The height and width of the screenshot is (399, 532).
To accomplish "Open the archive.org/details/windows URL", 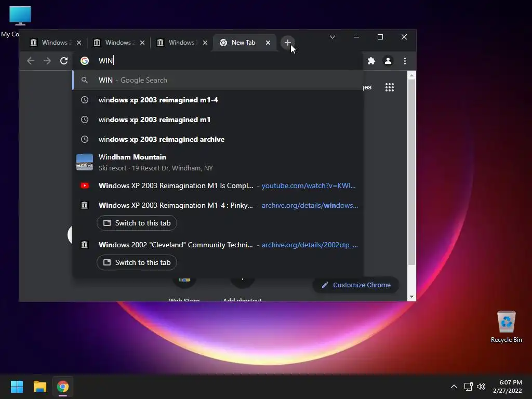I will click(x=310, y=205).
